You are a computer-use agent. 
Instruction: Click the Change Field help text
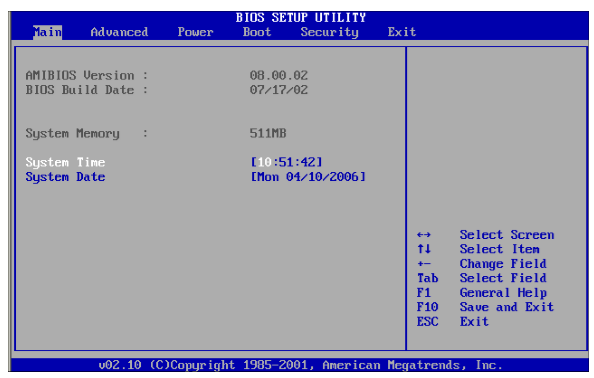tap(503, 264)
